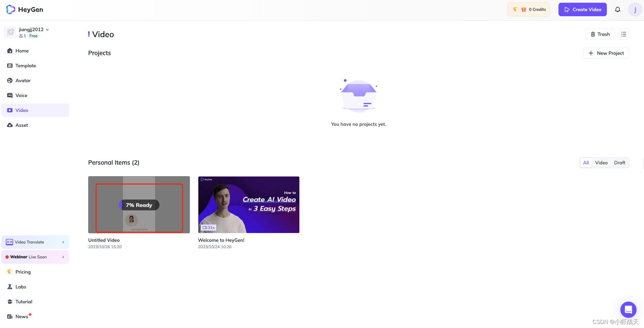
Task: Click the chevron on Video Translate
Action: [x=63, y=242]
